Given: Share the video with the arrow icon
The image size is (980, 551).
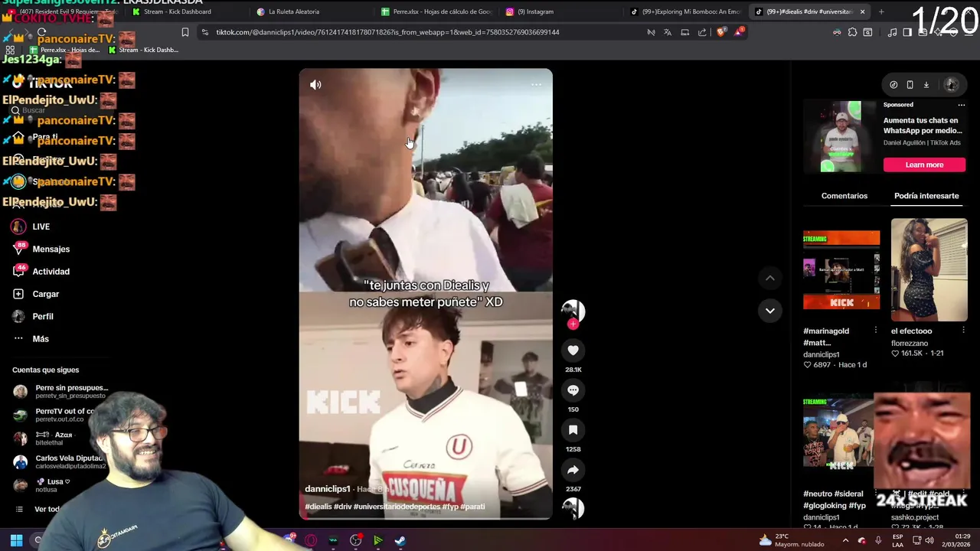Looking at the screenshot, I should pyautogui.click(x=573, y=470).
